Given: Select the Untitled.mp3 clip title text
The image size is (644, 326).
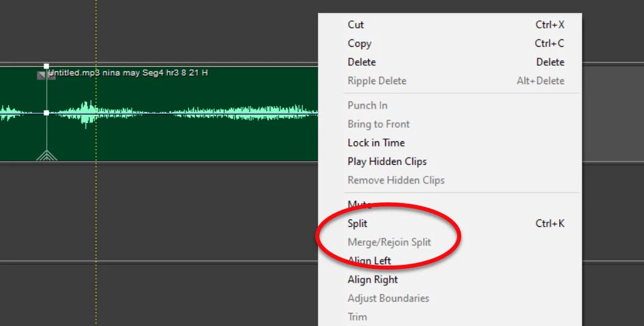Looking at the screenshot, I should click(128, 73).
